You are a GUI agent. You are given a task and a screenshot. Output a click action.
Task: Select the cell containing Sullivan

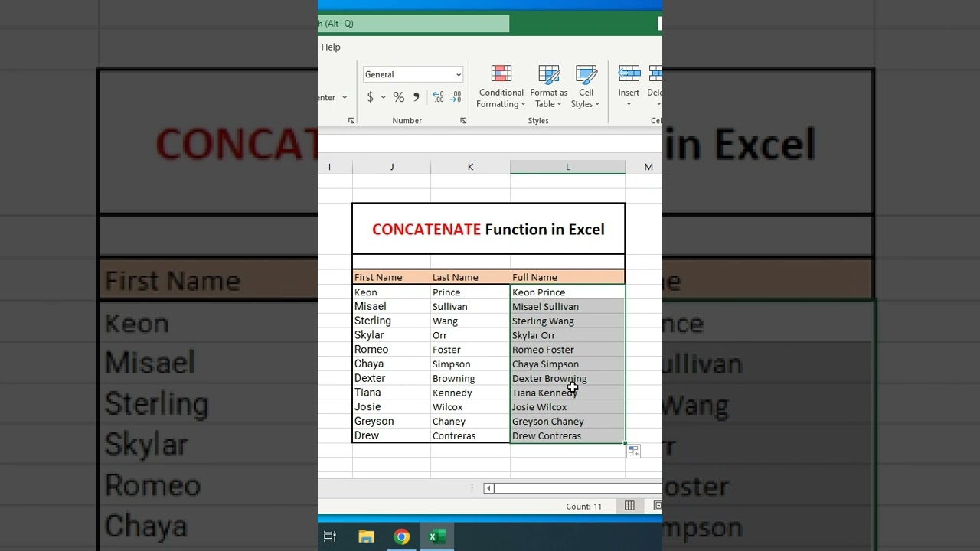pos(470,306)
